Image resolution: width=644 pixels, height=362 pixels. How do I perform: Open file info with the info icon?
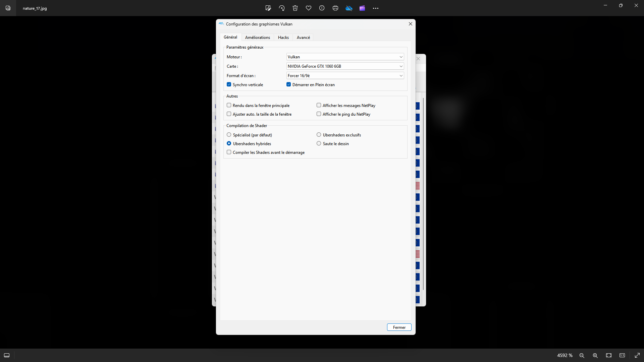[322, 8]
